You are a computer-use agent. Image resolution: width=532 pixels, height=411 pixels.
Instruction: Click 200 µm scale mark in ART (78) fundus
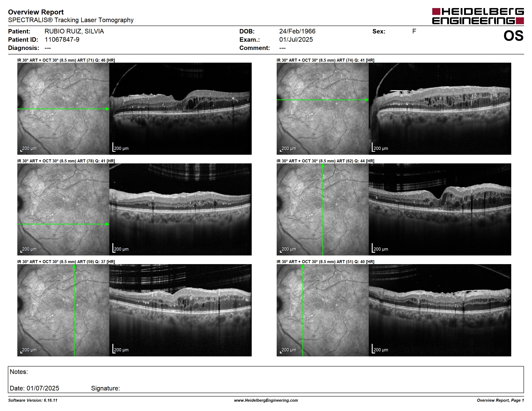[x=28, y=249]
